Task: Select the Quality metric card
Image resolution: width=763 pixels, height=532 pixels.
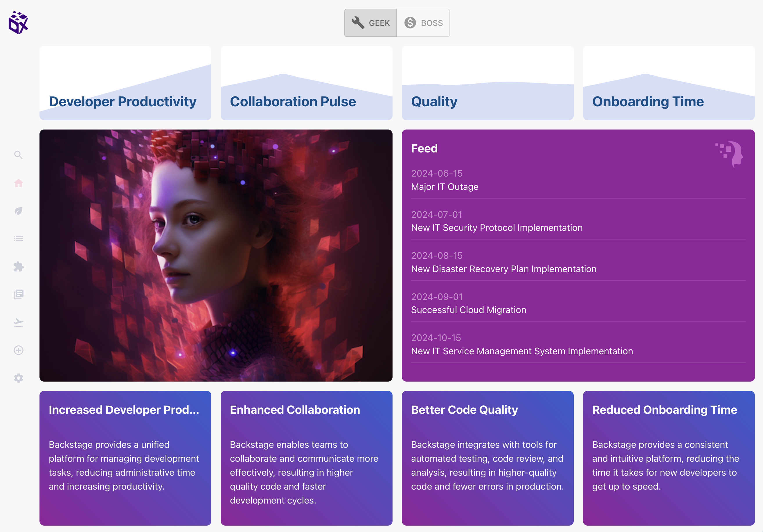Action: tap(487, 83)
